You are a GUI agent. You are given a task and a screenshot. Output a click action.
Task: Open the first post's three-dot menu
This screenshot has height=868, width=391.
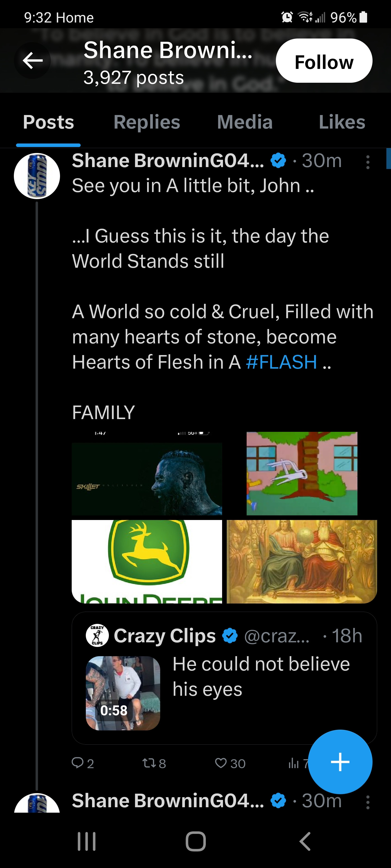tap(368, 162)
